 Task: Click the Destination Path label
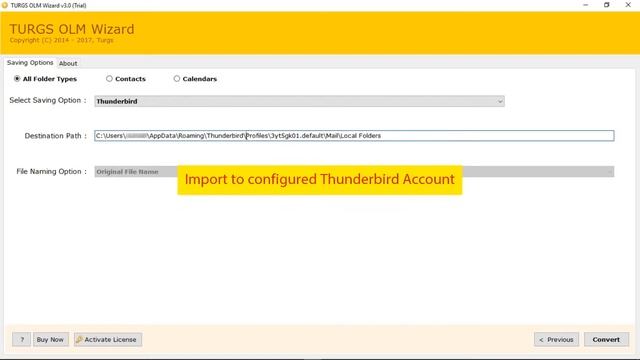tap(56, 136)
